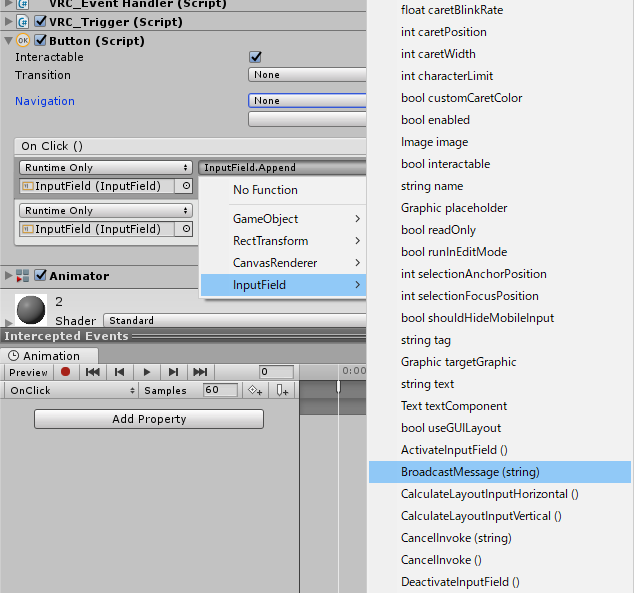634x593 pixels.
Task: Click the Animator component icon
Action: click(23, 276)
